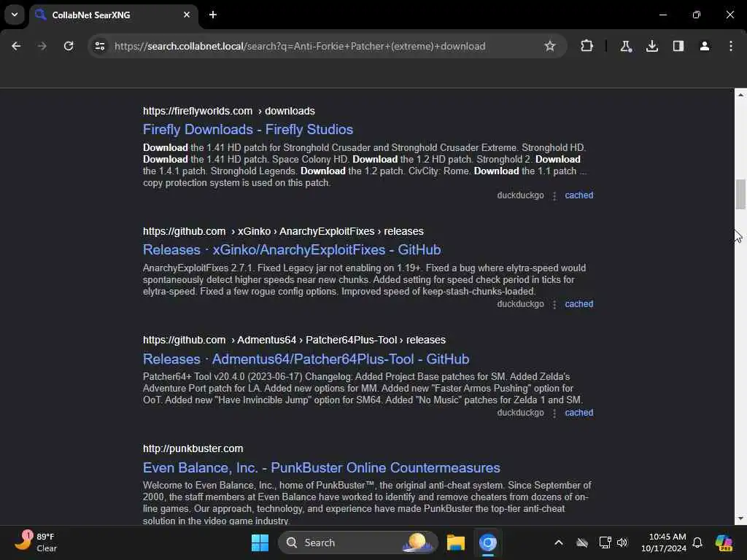This screenshot has width=747, height=560.
Task: Open the clock showing 10:45 AM
Action: point(663,542)
